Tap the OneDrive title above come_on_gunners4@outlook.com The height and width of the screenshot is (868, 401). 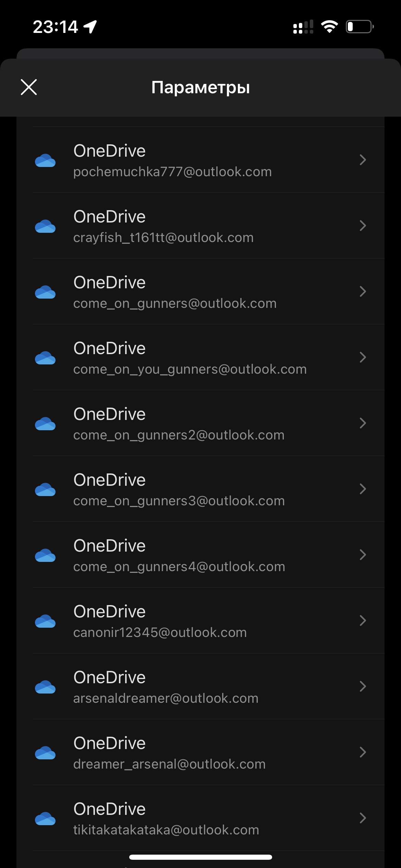(110, 546)
